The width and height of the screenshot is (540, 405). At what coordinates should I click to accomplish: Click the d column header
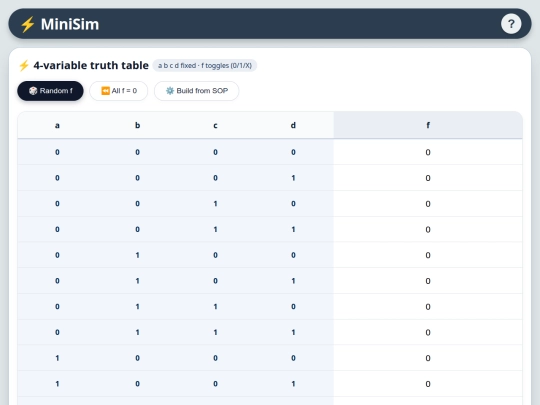293,125
